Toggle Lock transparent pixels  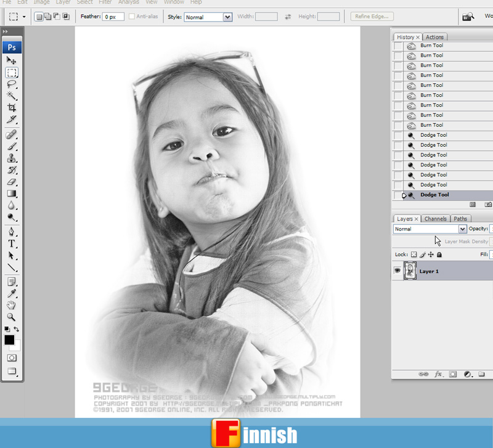pyautogui.click(x=414, y=255)
